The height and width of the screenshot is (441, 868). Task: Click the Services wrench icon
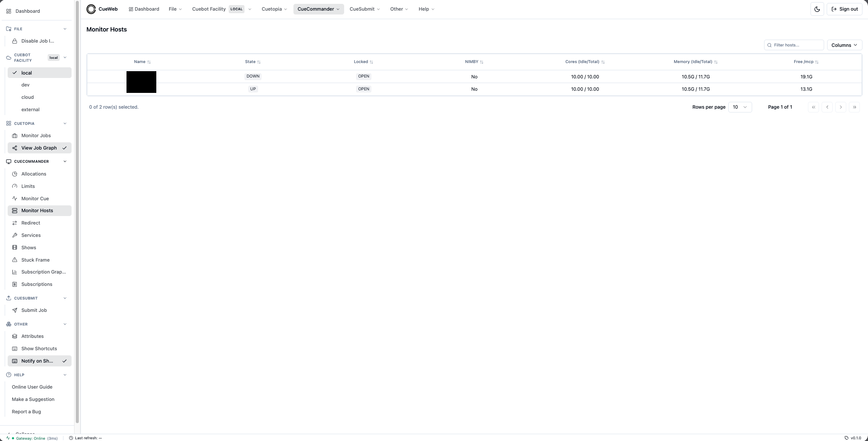click(x=14, y=235)
